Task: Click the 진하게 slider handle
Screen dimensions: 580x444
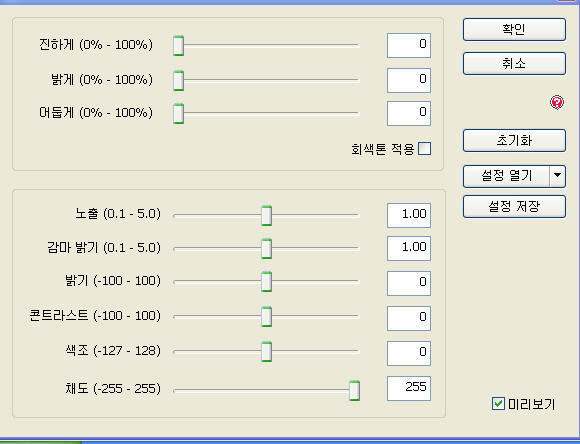Action: (x=178, y=46)
